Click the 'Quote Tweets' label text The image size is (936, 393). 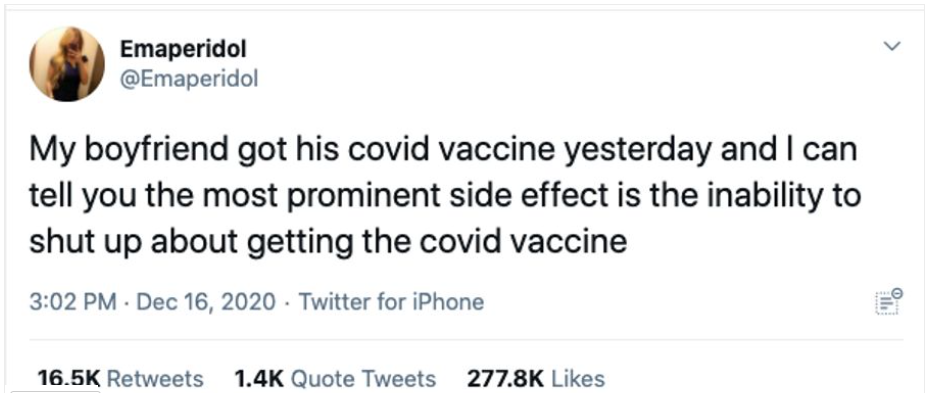pyautogui.click(x=365, y=378)
